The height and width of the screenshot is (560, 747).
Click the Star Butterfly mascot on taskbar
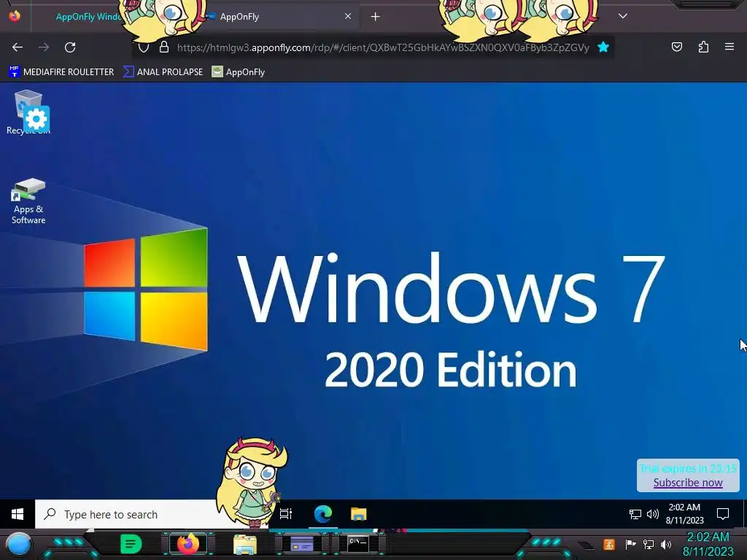tap(251, 481)
